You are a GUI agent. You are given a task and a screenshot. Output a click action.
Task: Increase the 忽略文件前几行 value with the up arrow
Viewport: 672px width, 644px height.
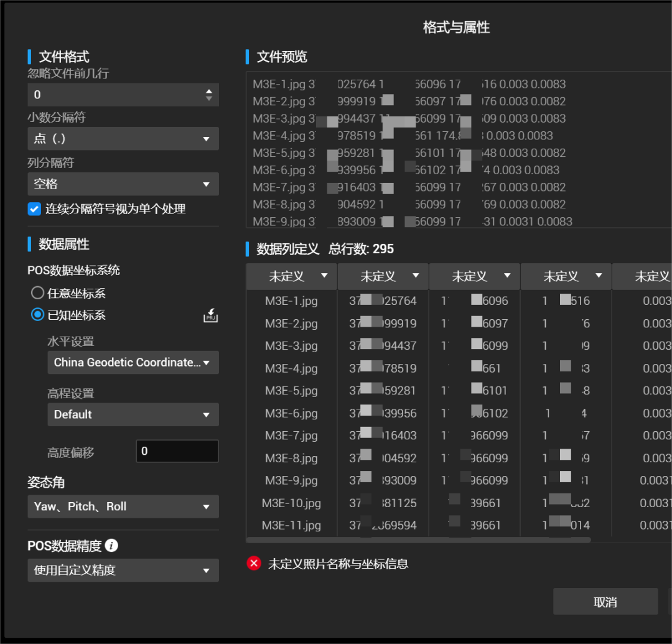(208, 91)
